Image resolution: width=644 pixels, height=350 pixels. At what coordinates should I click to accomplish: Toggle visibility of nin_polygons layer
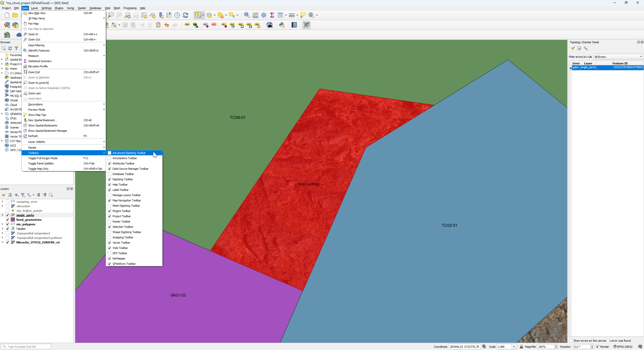click(x=8, y=224)
